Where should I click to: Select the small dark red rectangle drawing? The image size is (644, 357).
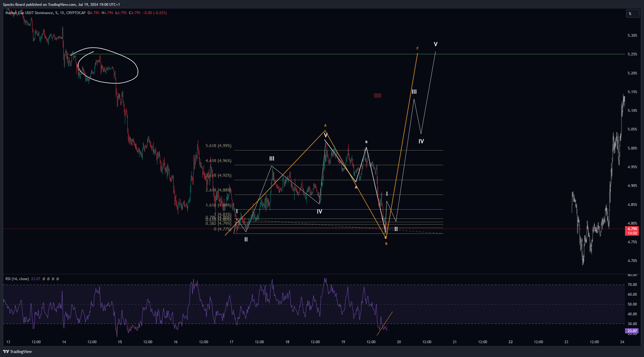coord(378,95)
